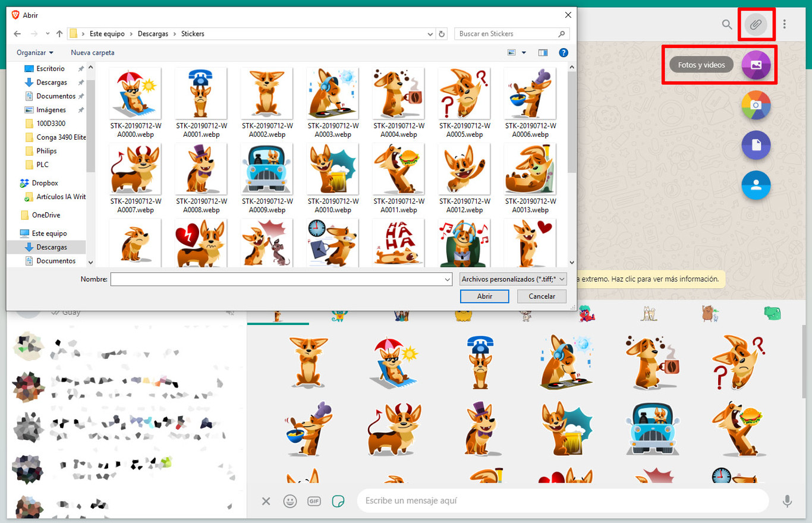Select the STK-20190712-WA0005.webp thumbnail

(x=464, y=93)
